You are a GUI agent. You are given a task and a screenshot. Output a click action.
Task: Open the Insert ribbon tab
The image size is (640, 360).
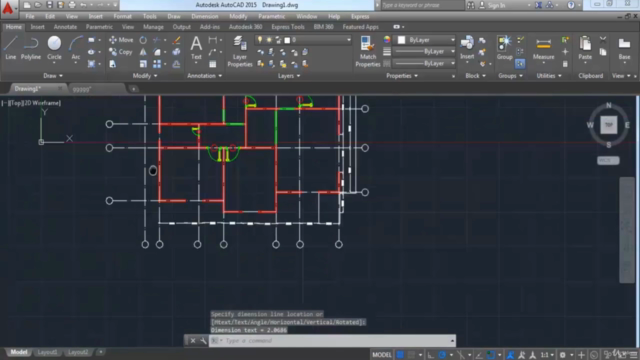pyautogui.click(x=38, y=27)
